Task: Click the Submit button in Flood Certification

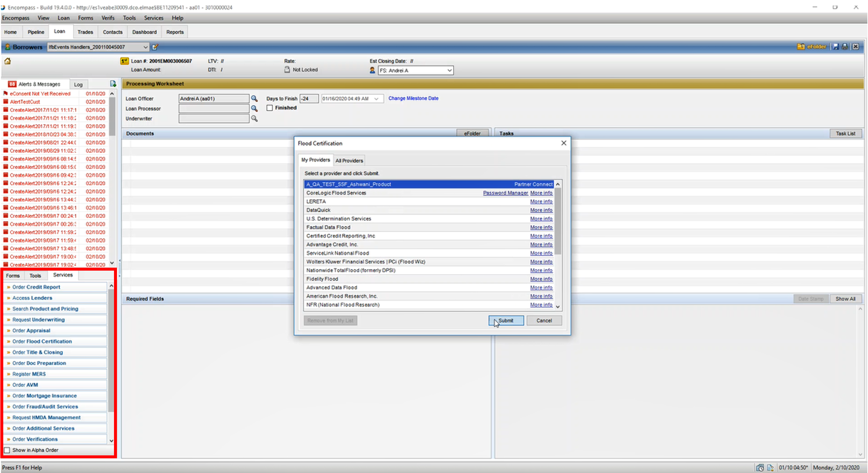Action: (x=506, y=321)
